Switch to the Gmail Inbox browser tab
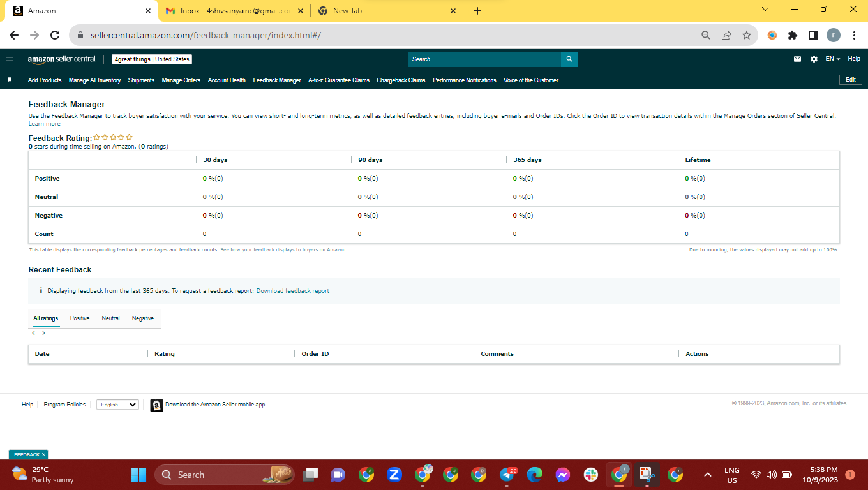The width and height of the screenshot is (868, 490). pyautogui.click(x=234, y=11)
